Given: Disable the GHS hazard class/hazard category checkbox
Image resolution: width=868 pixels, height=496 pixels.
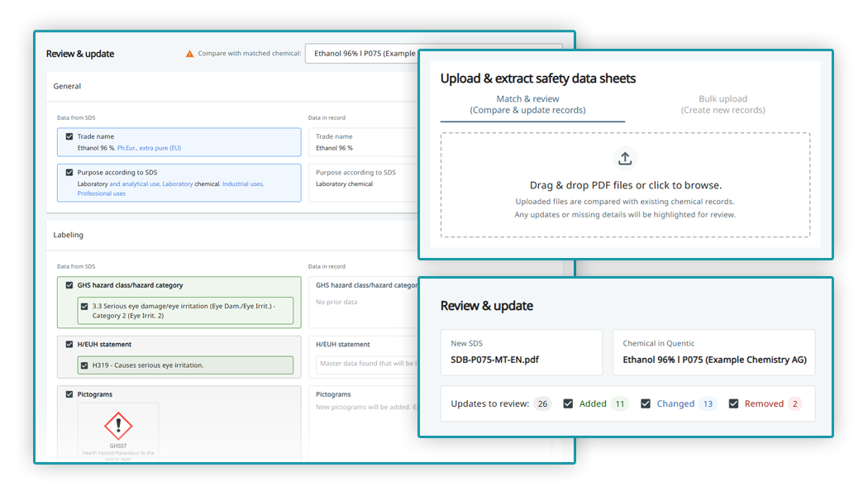Looking at the screenshot, I should pyautogui.click(x=69, y=284).
